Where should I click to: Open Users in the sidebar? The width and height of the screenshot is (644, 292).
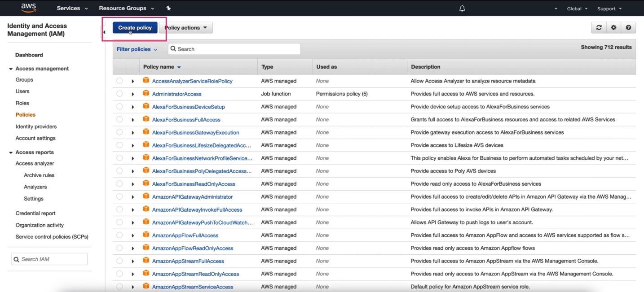tap(22, 91)
